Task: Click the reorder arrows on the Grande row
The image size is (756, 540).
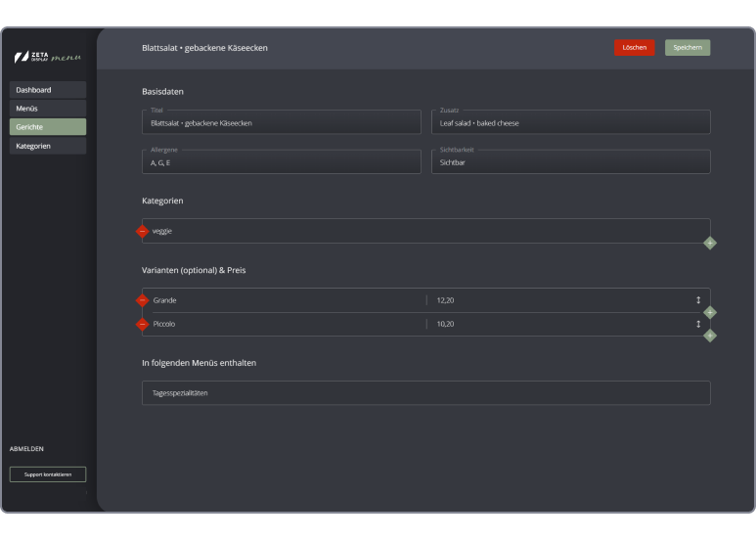Action: (x=698, y=300)
